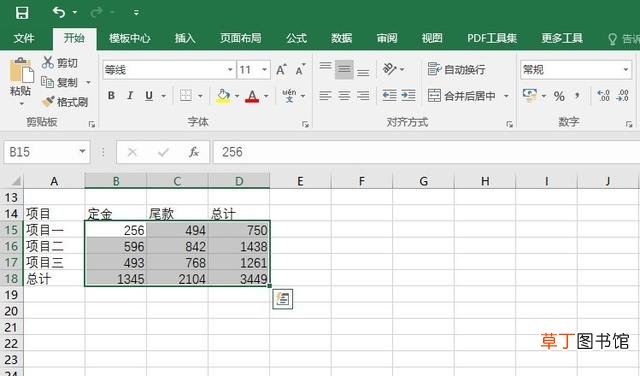Toggle Underline formatting
Screen dimensions: 640x376
(x=149, y=96)
